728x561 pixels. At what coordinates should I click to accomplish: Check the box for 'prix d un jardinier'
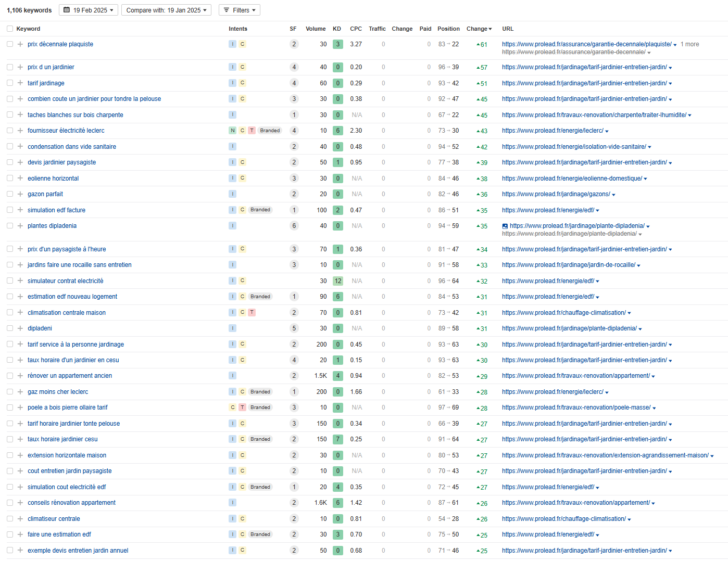[10, 67]
